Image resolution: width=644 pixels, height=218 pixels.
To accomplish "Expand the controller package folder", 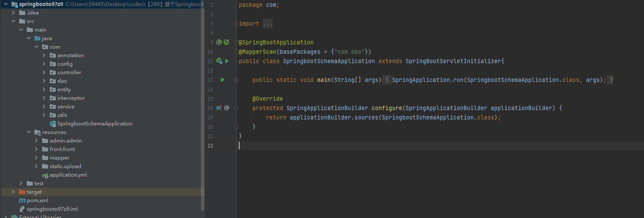I will click(44, 73).
